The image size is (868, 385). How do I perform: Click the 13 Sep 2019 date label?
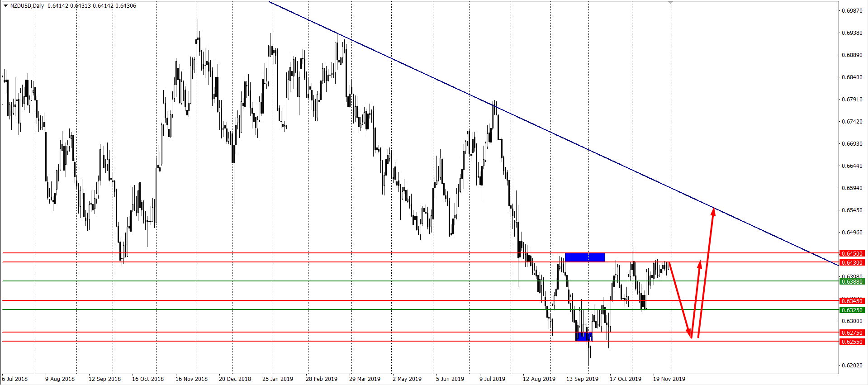(x=582, y=379)
